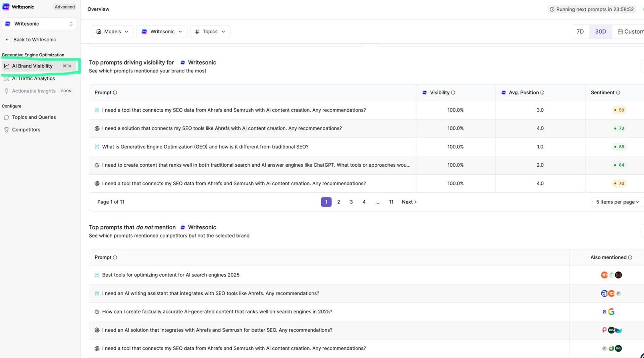Viewport: 644px width, 358px height.
Task: Click the AI Brand Visibility chart icon
Action: (6, 66)
